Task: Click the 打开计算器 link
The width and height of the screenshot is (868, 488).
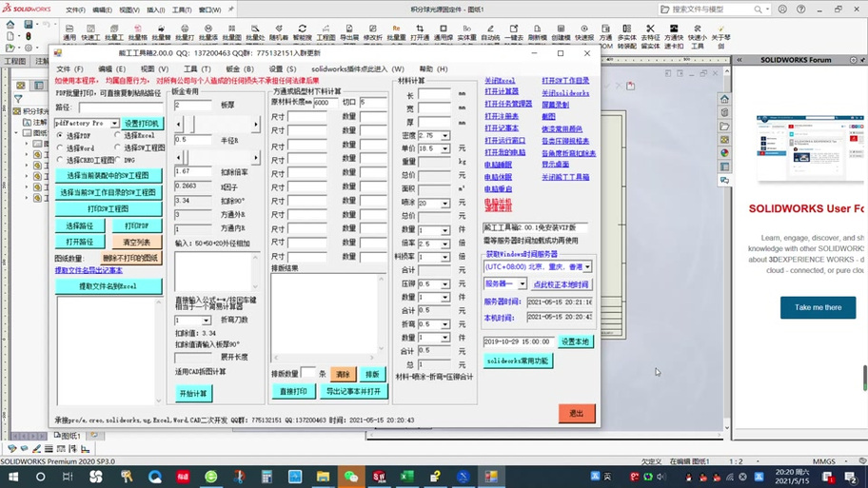Action: click(x=502, y=92)
